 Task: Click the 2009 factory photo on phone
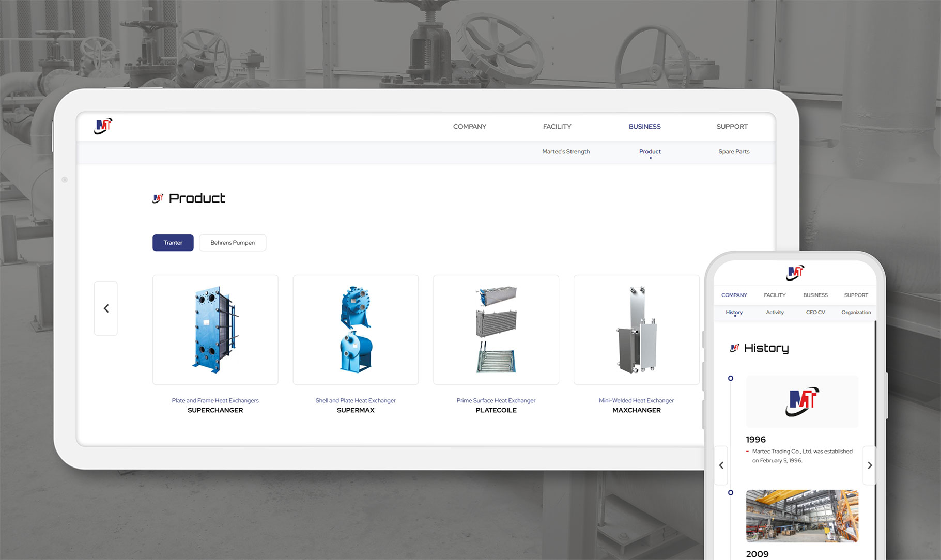(802, 516)
